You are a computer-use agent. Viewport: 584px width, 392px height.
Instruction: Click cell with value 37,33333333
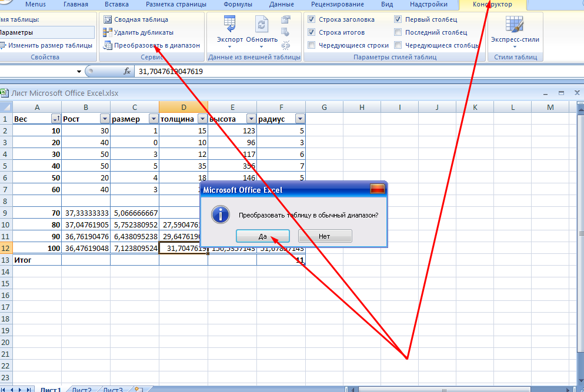(x=86, y=213)
